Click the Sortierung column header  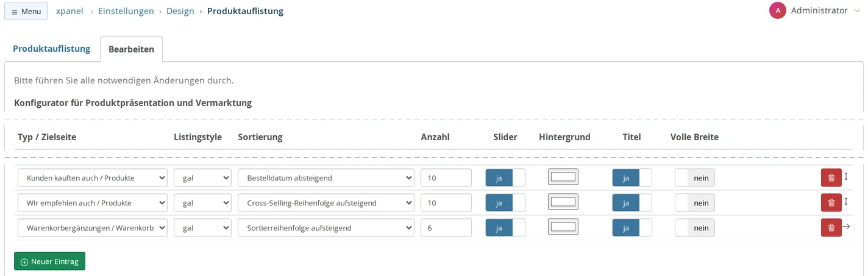tap(260, 137)
